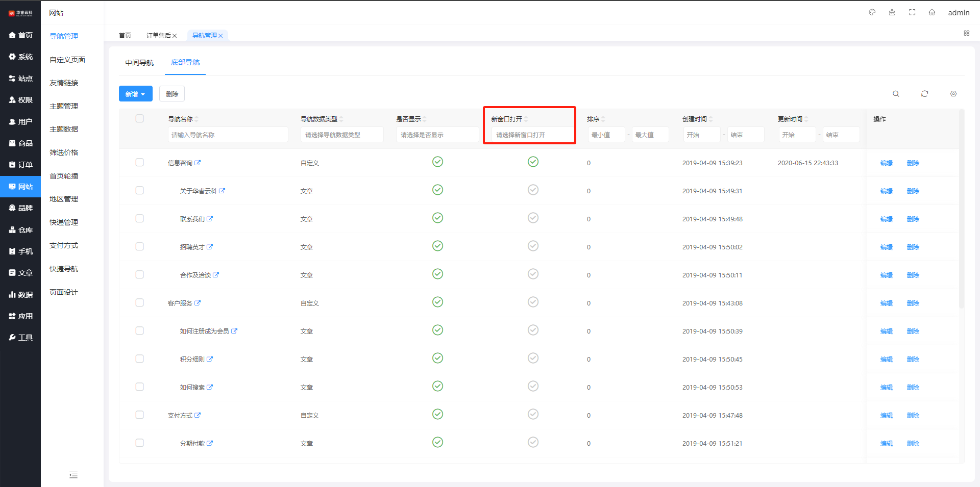980x487 pixels.
Task: Close the 订单售后 tab
Action: tap(175, 36)
